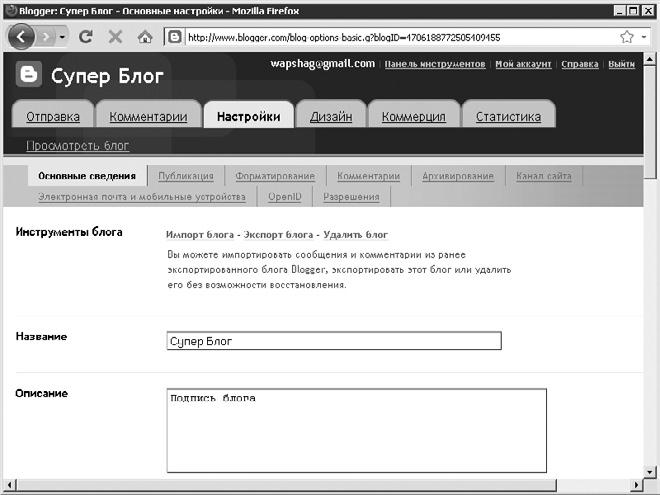The width and height of the screenshot is (660, 495).
Task: Click the vertical scrollbar down arrow
Action: [649, 472]
